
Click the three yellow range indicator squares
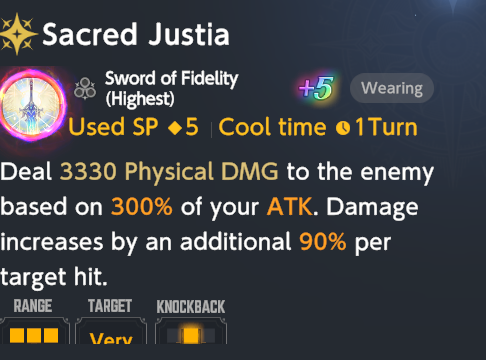34,335
